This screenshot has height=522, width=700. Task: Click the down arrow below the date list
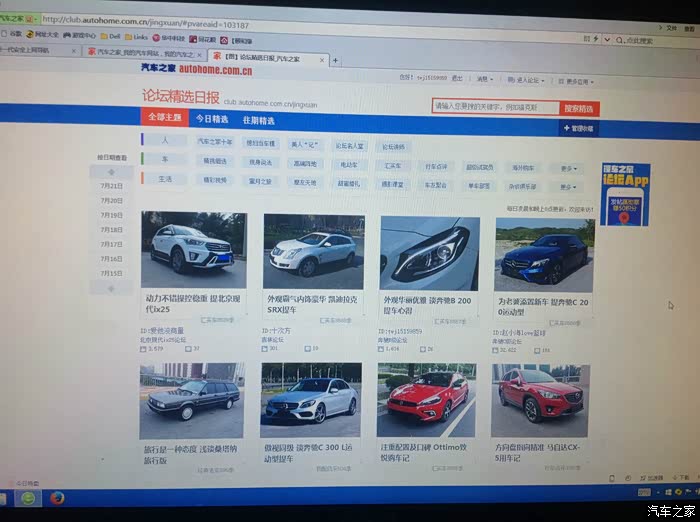point(113,288)
